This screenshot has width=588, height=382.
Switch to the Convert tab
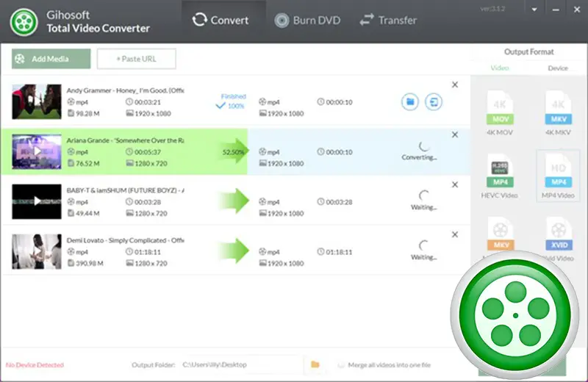pyautogui.click(x=220, y=21)
